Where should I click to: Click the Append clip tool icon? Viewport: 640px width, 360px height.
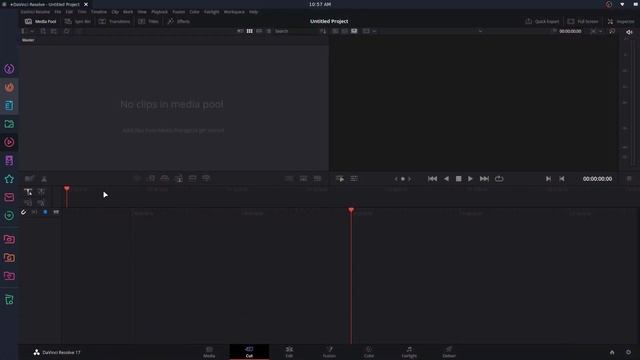click(151, 178)
